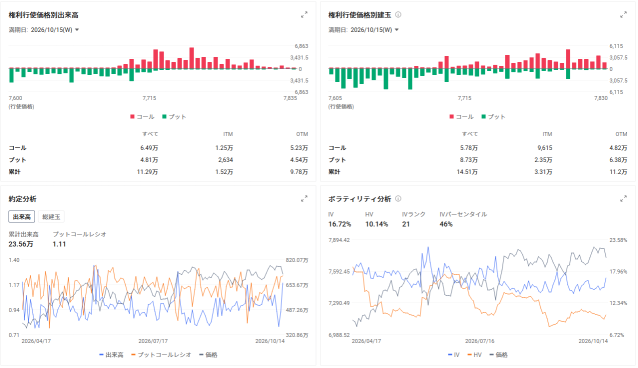Viewport: 638px width, 368px height.
Task: Toggle 価格 series in volatility legend
Action: tap(498, 355)
